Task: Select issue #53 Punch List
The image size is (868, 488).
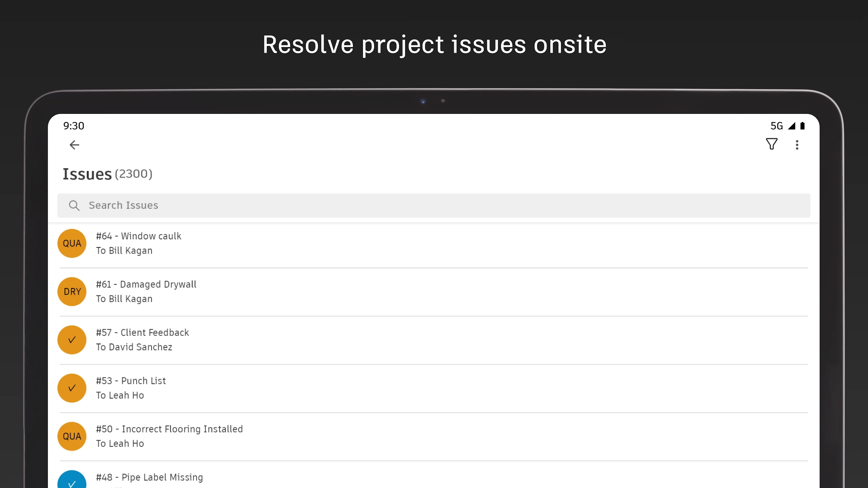Action: [x=131, y=381]
